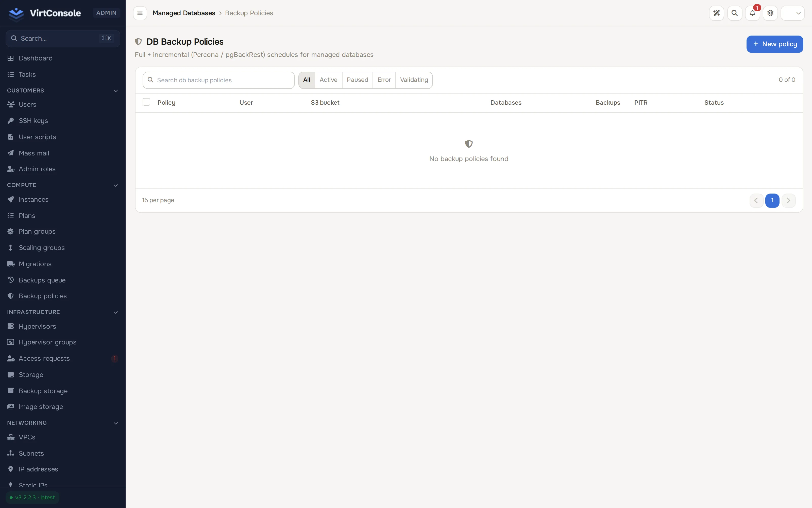Open the magic wand assistant icon
This screenshot has height=508, width=812.
[716, 13]
